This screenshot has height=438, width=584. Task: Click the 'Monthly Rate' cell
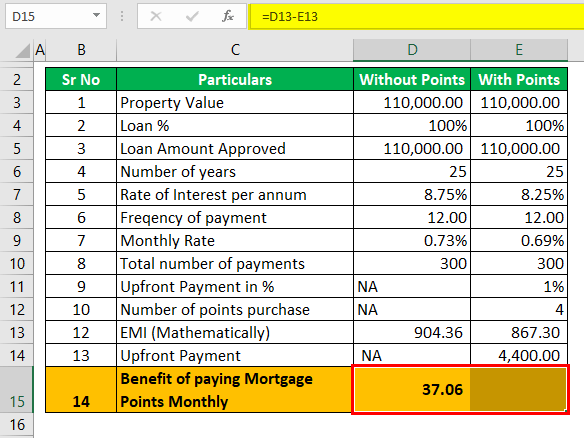(235, 241)
